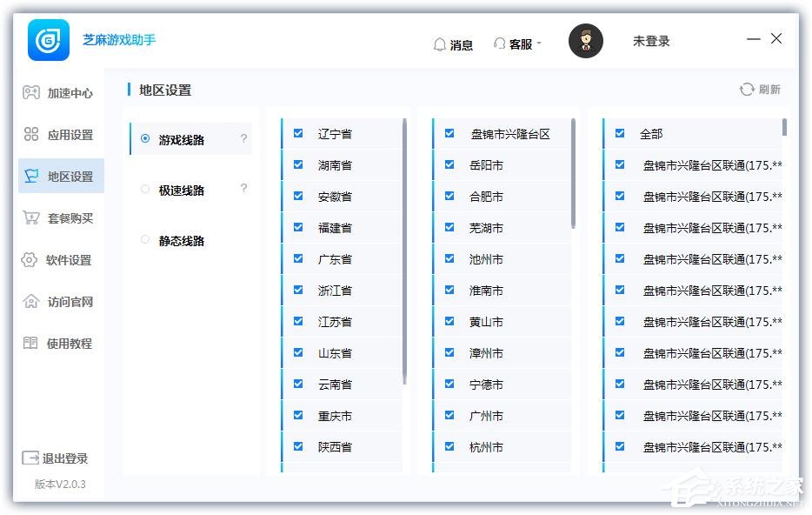Click the 退出登录 exit icon
The image size is (812, 515).
click(x=30, y=458)
